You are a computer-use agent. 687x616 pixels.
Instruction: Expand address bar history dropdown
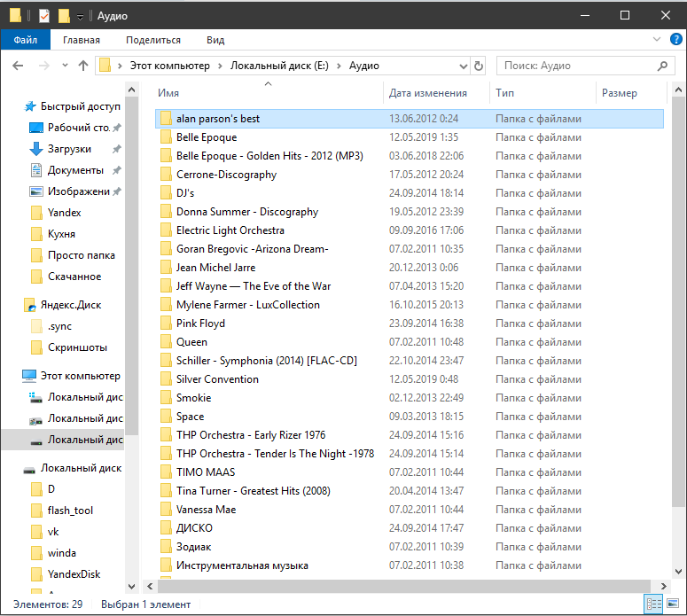463,66
